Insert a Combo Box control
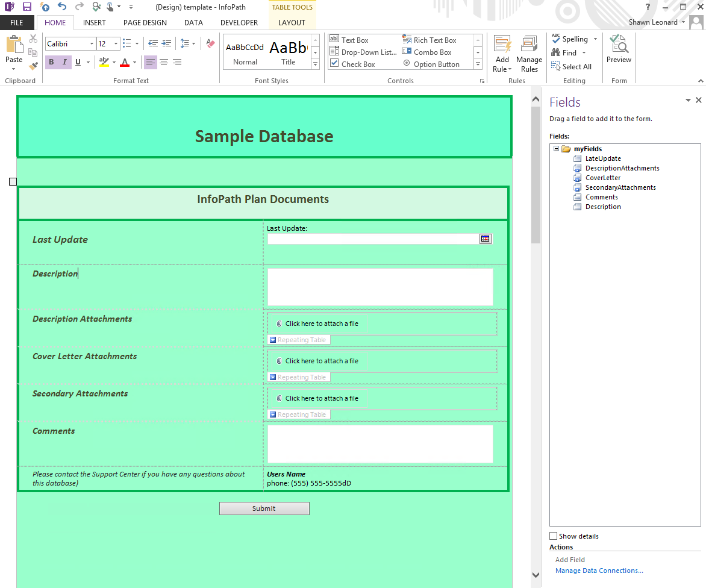The width and height of the screenshot is (706, 588). click(x=427, y=52)
